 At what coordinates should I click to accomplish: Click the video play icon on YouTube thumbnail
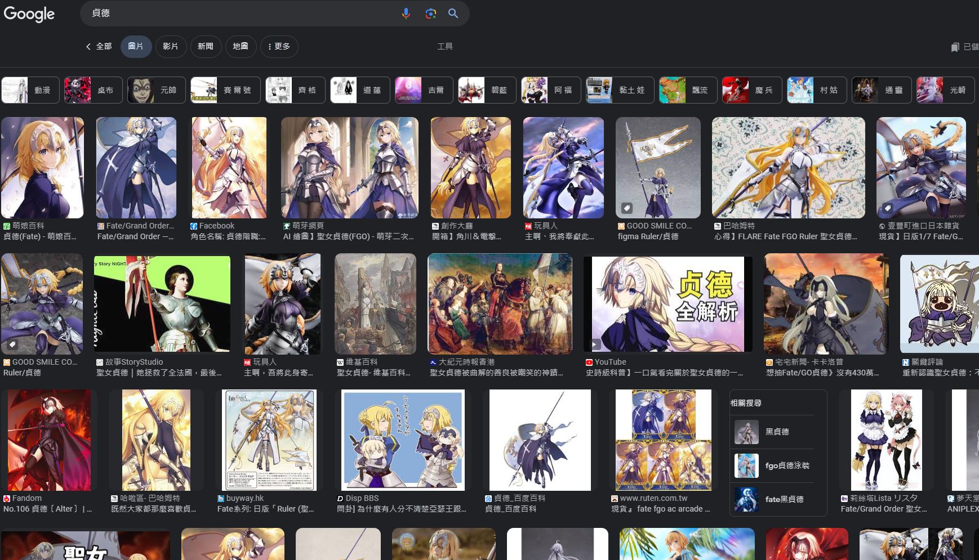[595, 344]
